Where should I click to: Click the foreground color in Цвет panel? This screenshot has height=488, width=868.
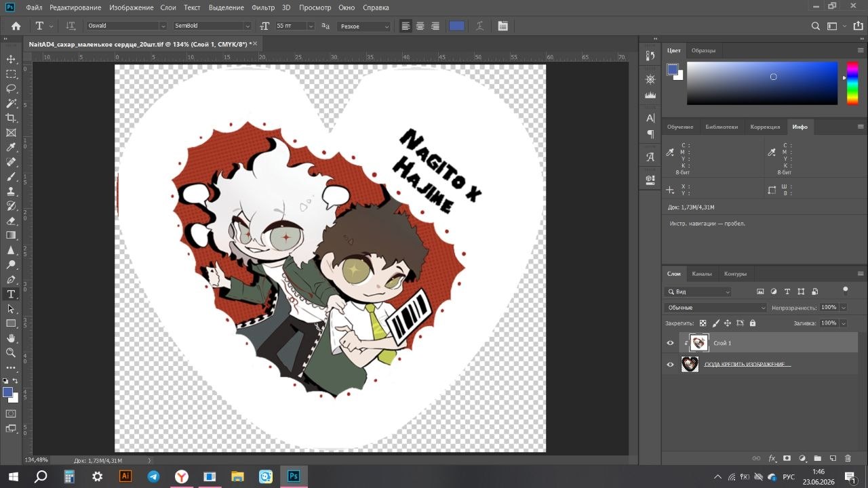[x=672, y=69]
